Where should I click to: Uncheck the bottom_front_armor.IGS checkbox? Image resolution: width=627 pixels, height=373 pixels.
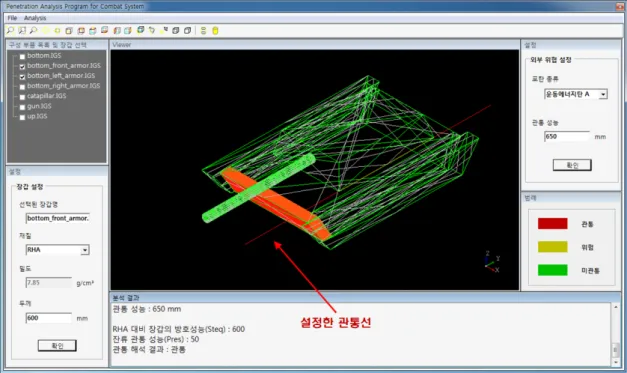click(22, 66)
